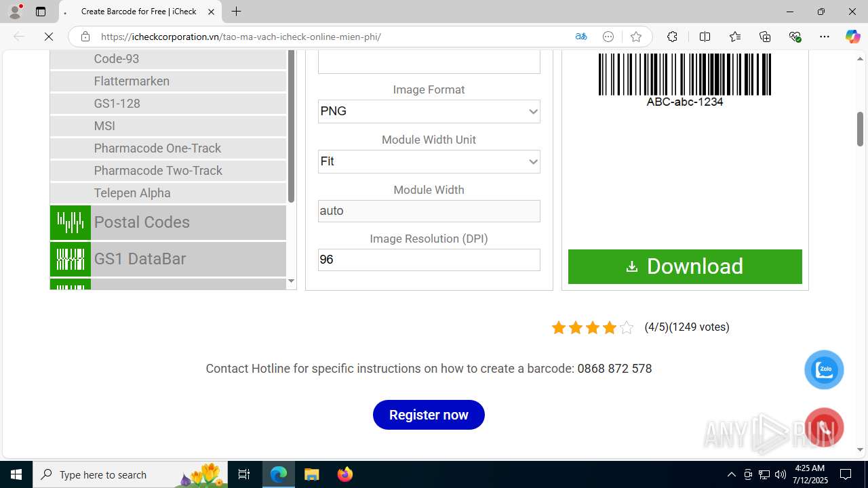Click Postal Codes green barcode icon
The image size is (868, 488).
coord(71,222)
